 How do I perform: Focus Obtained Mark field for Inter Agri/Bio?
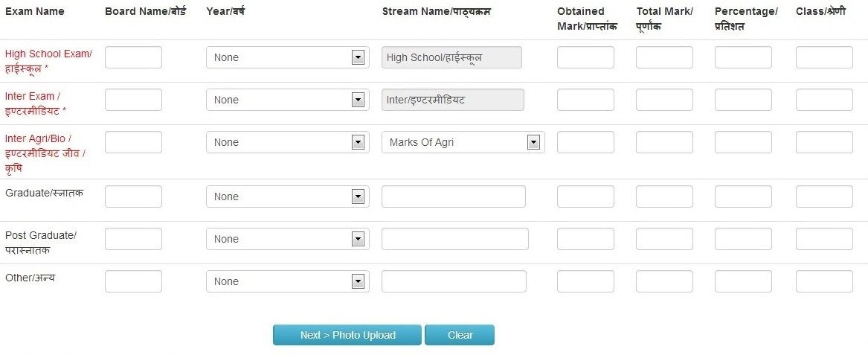tap(585, 142)
